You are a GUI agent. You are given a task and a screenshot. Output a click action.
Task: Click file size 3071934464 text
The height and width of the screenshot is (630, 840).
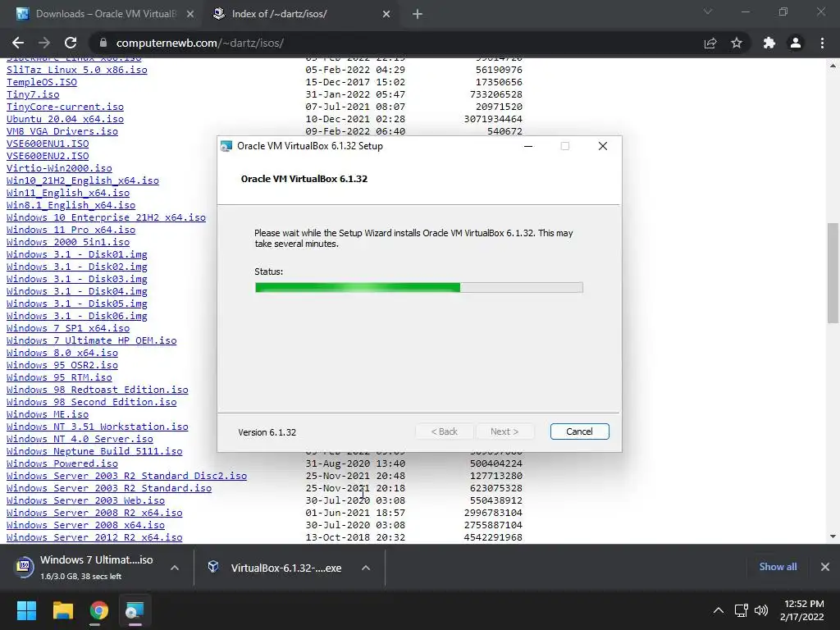[493, 119]
